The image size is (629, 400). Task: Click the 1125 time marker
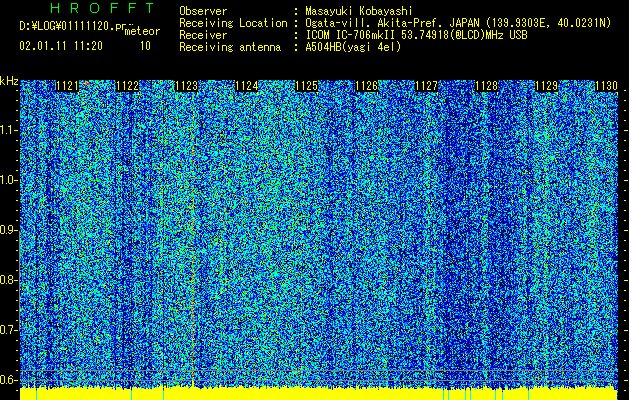point(306,86)
